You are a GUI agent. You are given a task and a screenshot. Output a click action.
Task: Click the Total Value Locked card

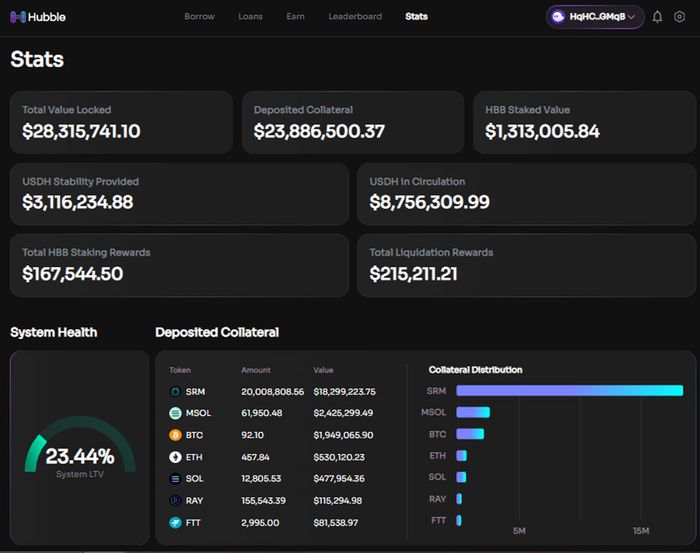pyautogui.click(x=121, y=122)
